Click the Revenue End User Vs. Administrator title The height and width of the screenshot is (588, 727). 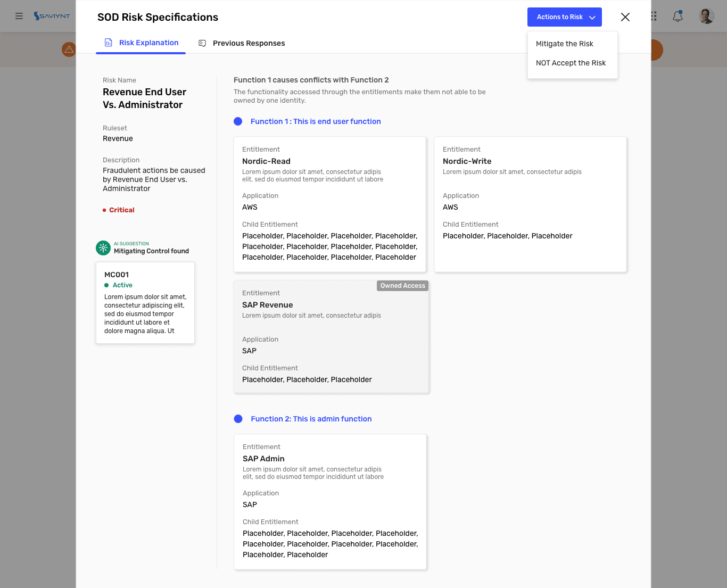(x=145, y=98)
